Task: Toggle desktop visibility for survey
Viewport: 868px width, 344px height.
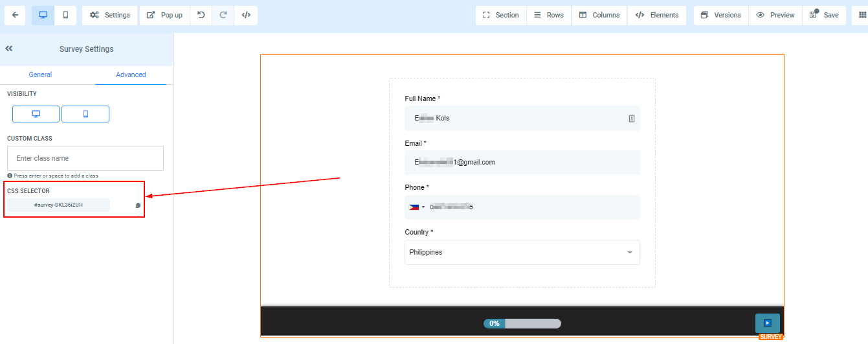Action: (x=36, y=114)
